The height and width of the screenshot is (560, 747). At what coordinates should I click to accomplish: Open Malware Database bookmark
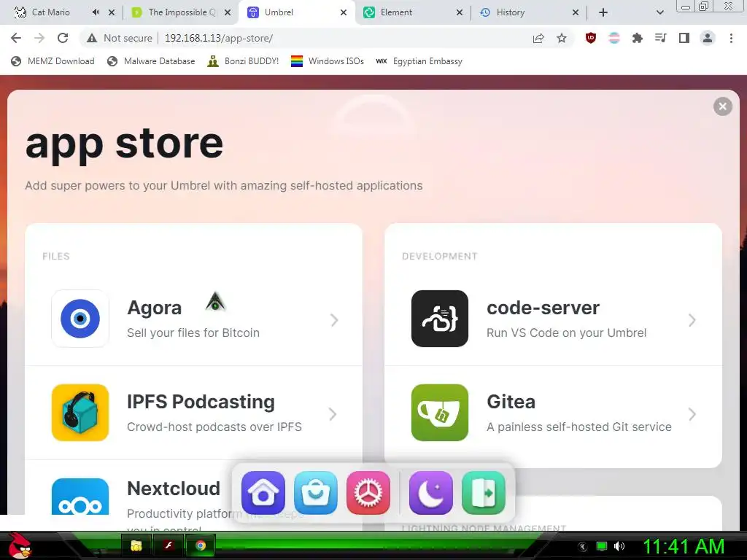click(x=151, y=61)
